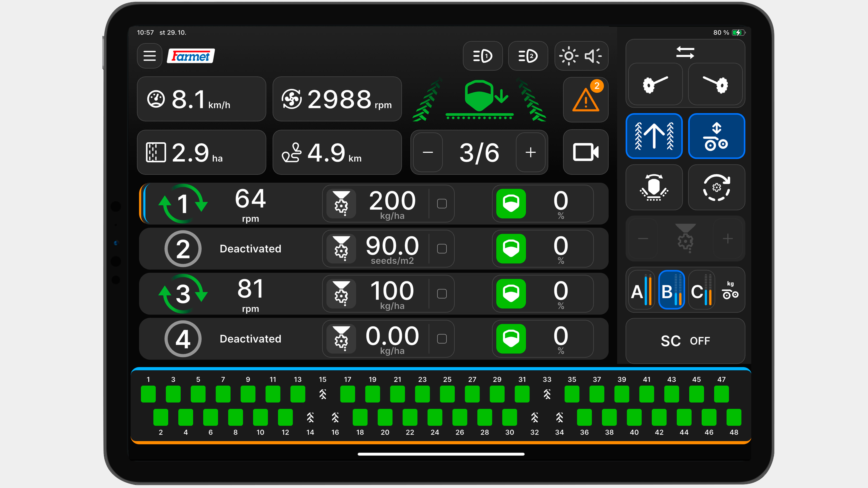
Task: Tick the 100 kg/ha row checkbox
Action: click(442, 294)
